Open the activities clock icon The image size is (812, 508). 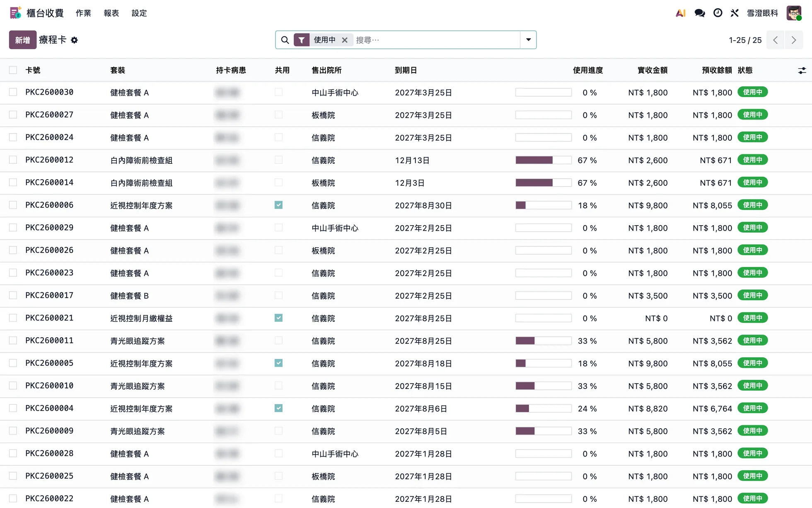tap(718, 13)
